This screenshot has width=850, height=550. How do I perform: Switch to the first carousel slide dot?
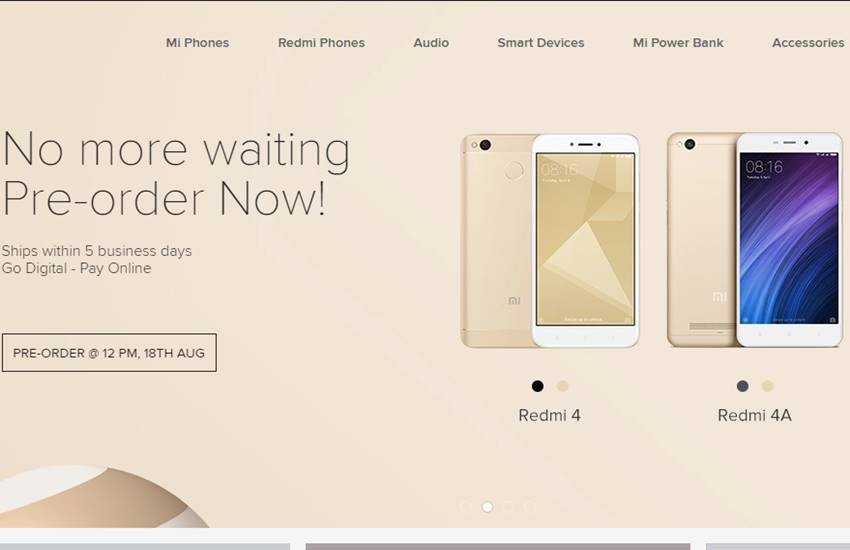466,507
